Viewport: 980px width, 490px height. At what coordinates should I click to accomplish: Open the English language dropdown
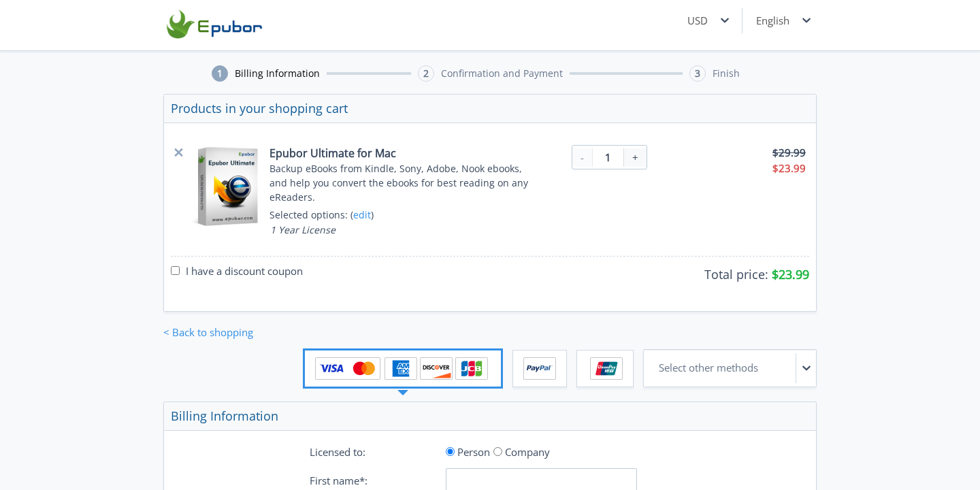[x=783, y=20]
